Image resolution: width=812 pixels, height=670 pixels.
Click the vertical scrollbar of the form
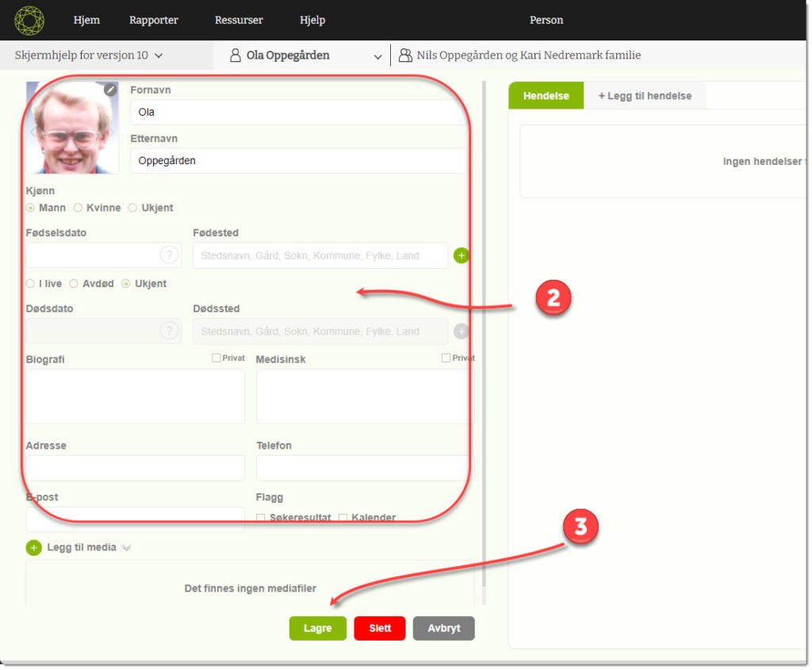click(x=483, y=317)
